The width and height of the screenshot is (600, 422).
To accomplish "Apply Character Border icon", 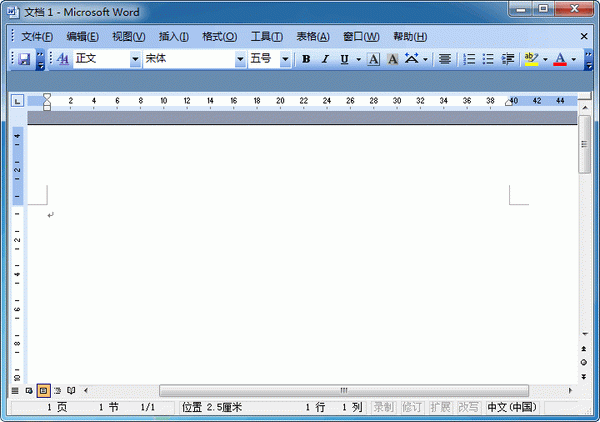I will point(373,59).
